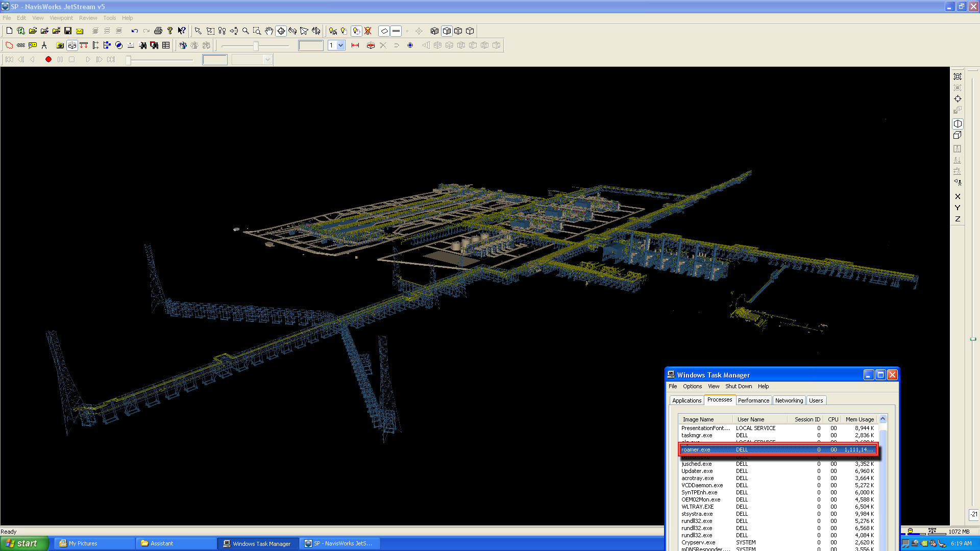Switch to Task Manager Performance tab
This screenshot has height=551, width=980.
(753, 400)
